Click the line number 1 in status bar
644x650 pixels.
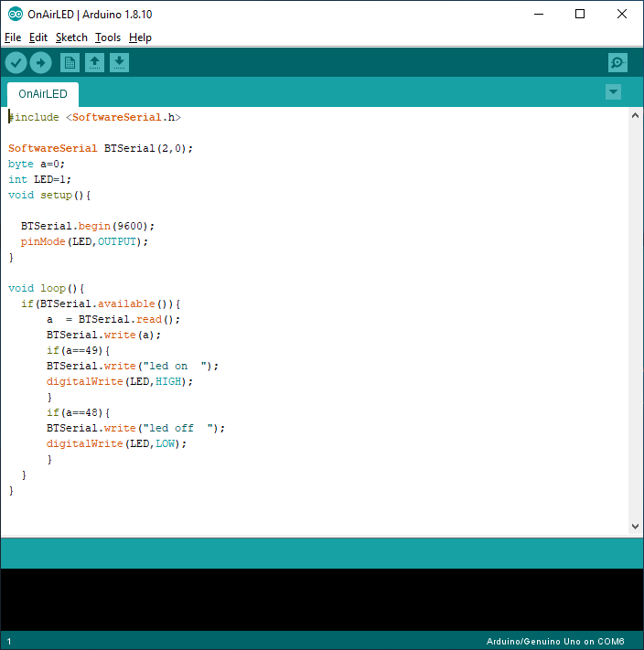tap(9, 642)
